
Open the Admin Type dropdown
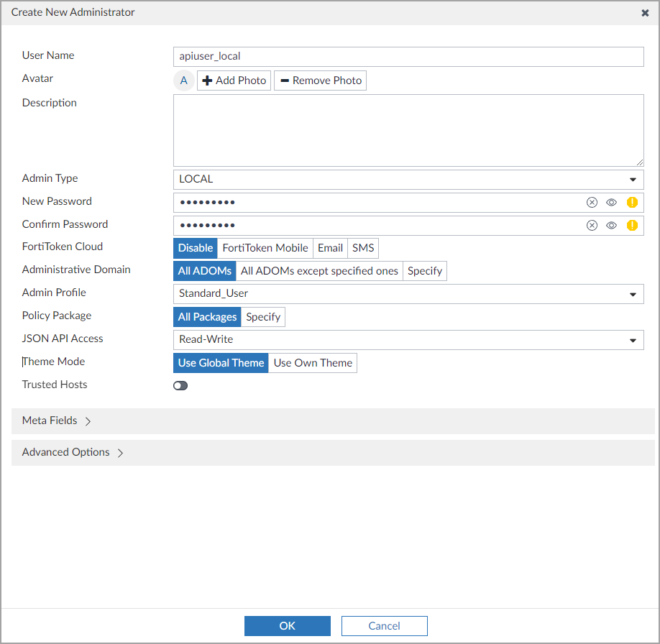(x=408, y=180)
